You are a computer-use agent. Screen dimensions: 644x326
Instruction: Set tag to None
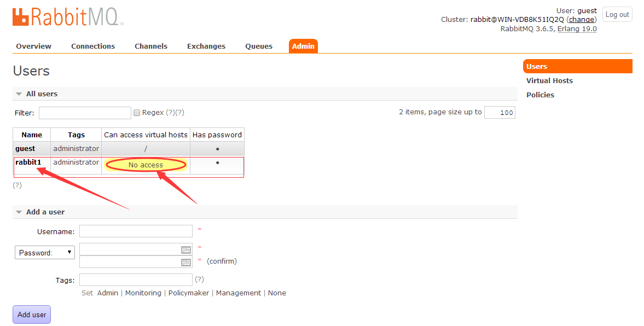(277, 293)
